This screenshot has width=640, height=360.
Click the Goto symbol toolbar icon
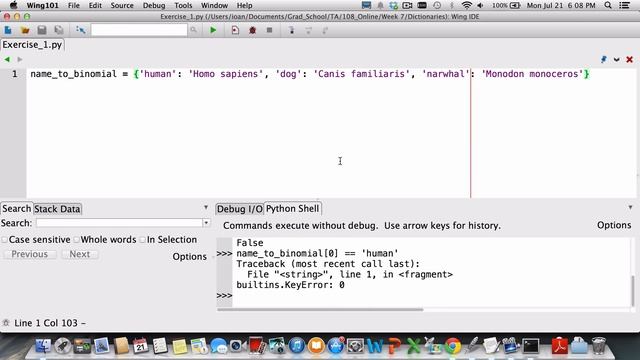click(x=80, y=30)
